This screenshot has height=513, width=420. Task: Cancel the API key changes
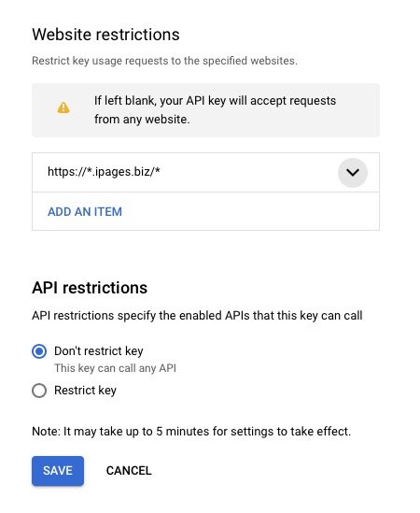129,470
